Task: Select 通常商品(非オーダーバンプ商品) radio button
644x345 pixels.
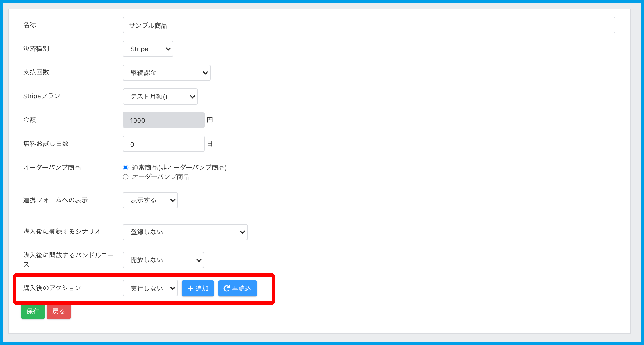Action: click(126, 168)
